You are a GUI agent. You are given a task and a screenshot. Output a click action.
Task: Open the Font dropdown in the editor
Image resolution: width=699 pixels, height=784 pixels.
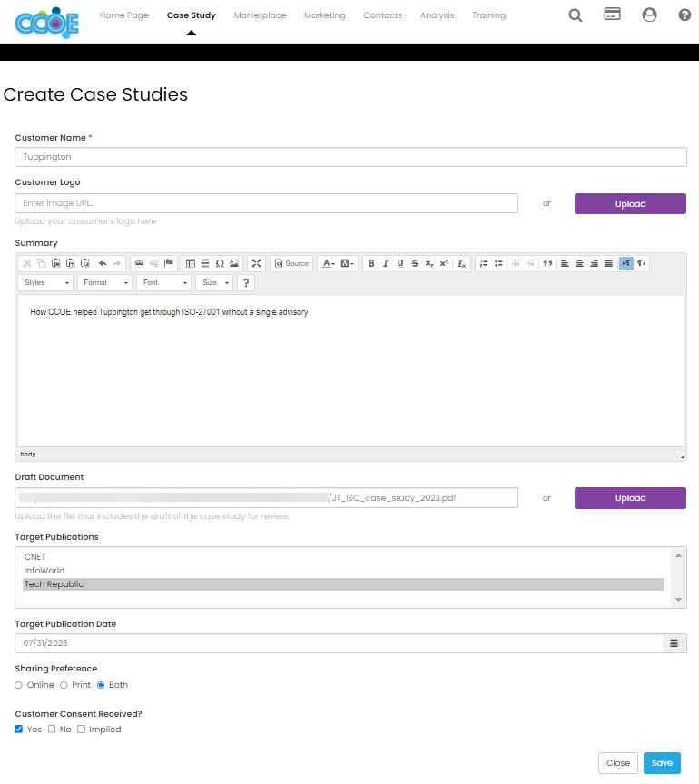tap(162, 282)
